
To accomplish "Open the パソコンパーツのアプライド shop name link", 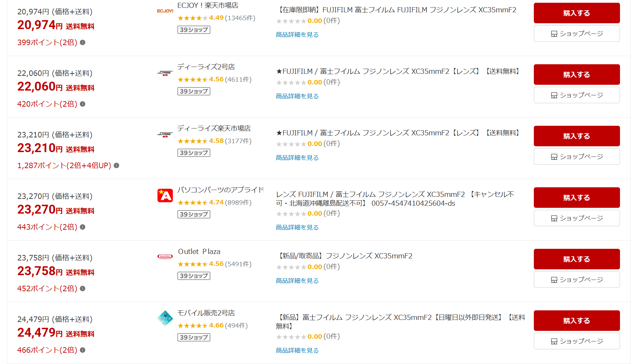I will pyautogui.click(x=221, y=190).
